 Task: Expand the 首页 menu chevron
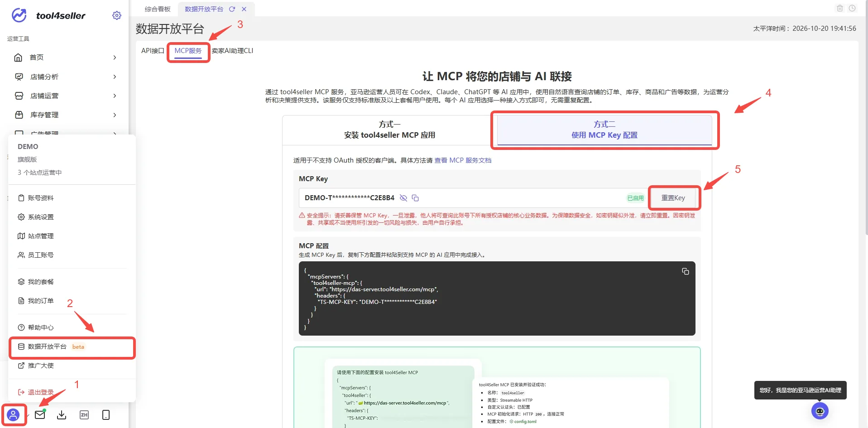pyautogui.click(x=115, y=58)
